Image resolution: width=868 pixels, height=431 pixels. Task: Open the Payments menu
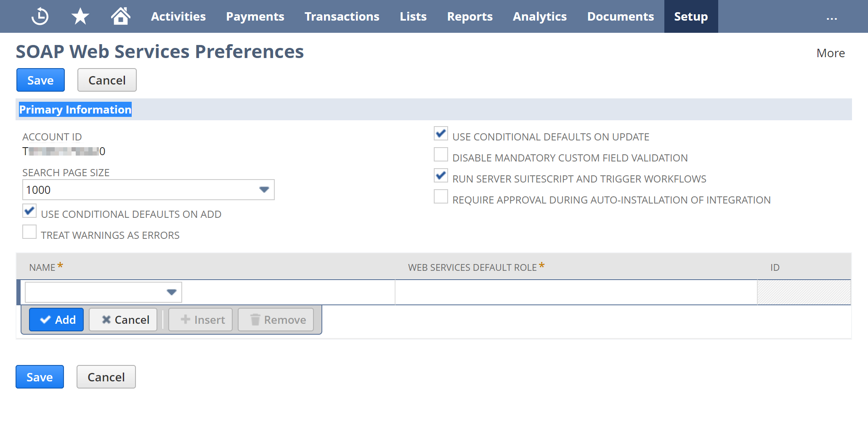pyautogui.click(x=255, y=16)
